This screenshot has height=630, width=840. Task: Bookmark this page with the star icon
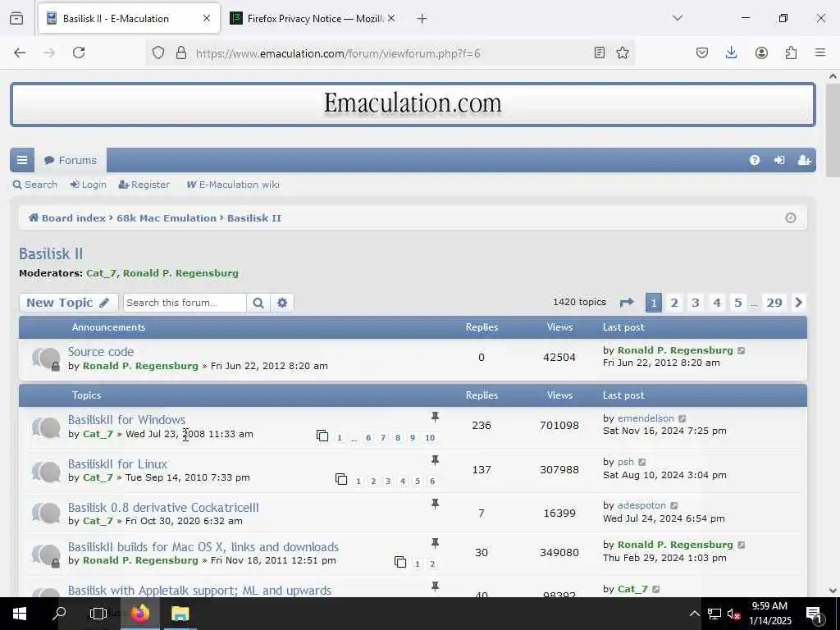click(623, 52)
